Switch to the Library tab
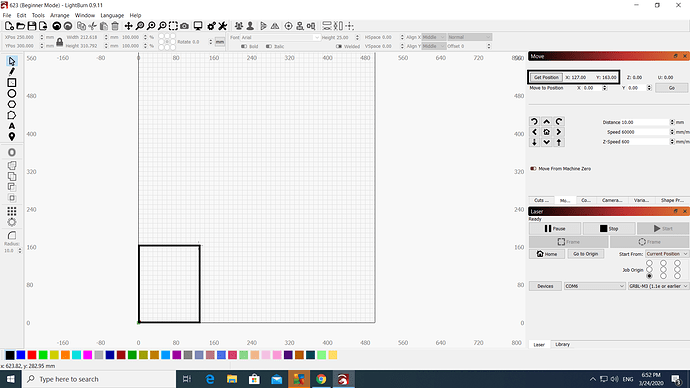 pos(562,344)
